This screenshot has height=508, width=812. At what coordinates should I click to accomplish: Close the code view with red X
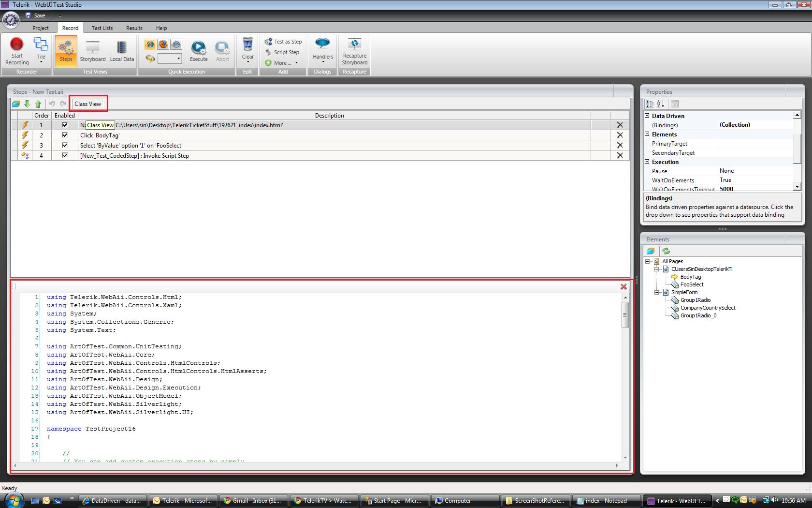click(x=623, y=287)
